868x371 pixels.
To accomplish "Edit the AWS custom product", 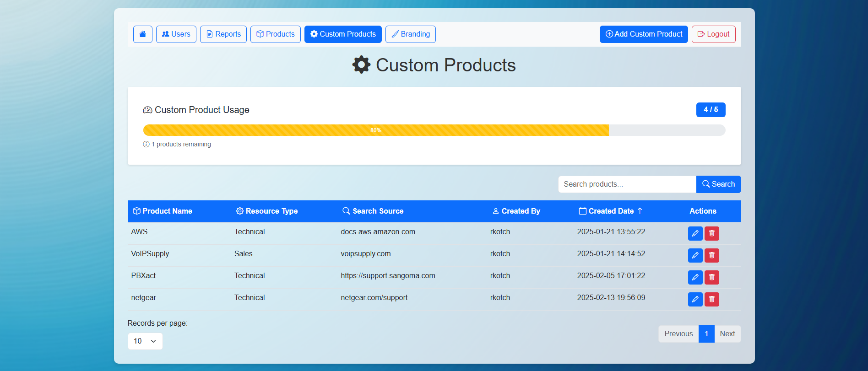I will click(695, 233).
